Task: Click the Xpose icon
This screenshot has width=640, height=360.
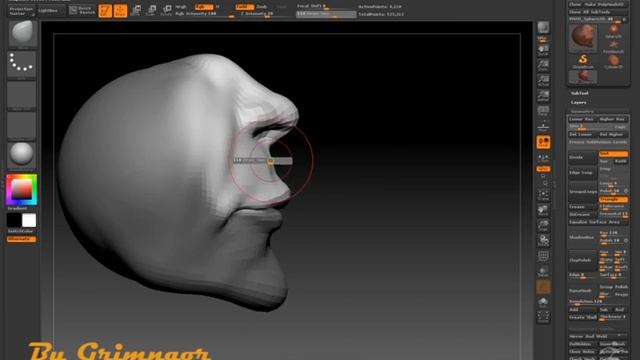Action: pyautogui.click(x=543, y=318)
